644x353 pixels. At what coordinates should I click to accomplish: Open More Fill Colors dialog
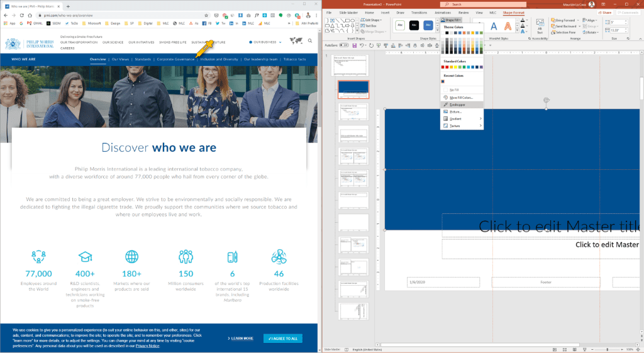[462, 98]
